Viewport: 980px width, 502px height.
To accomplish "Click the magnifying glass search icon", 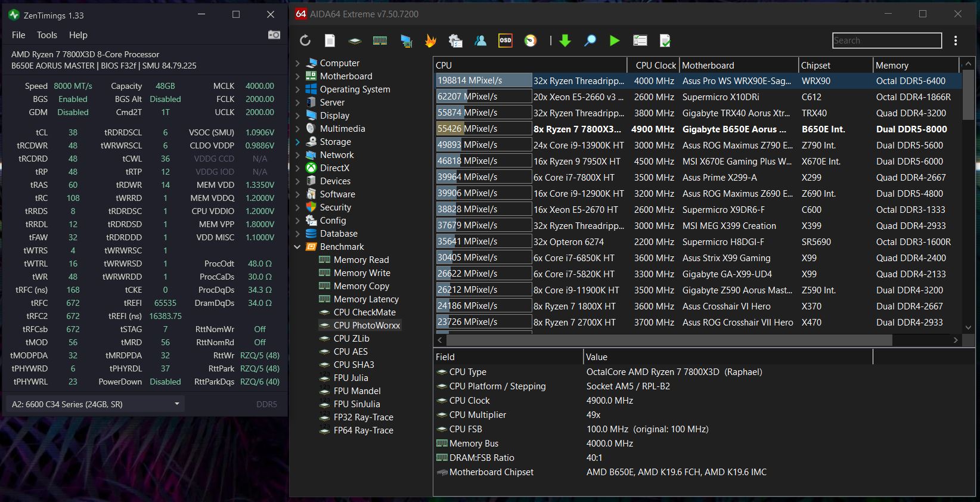I will coord(590,41).
